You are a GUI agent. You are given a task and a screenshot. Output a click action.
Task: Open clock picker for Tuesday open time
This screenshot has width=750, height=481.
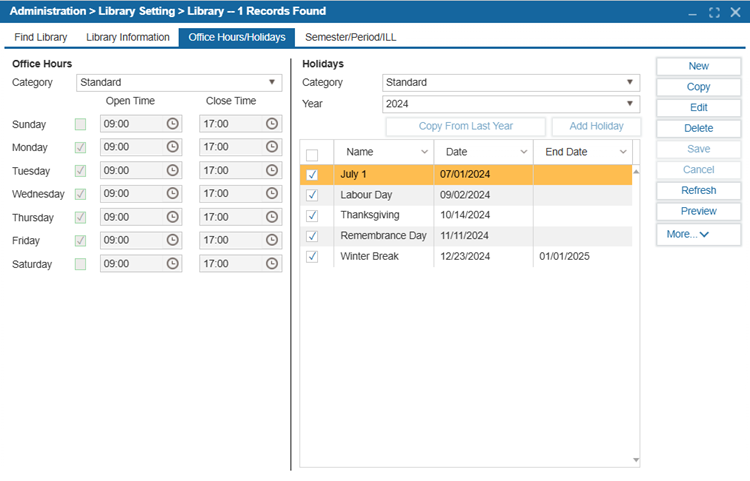pos(173,170)
